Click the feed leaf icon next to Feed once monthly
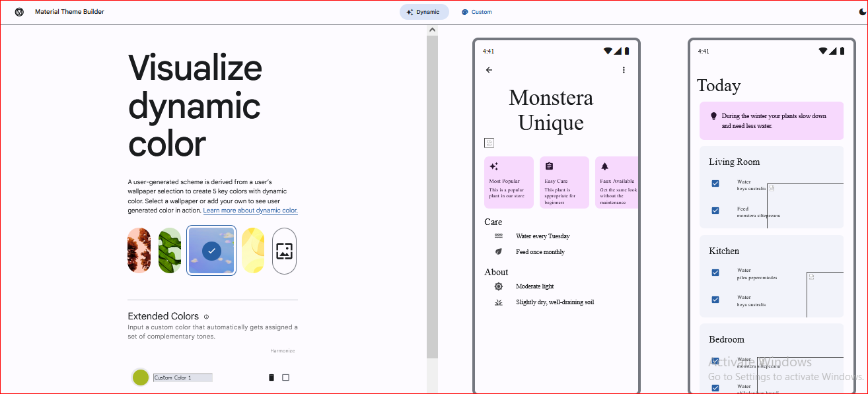The image size is (868, 394). click(x=499, y=251)
